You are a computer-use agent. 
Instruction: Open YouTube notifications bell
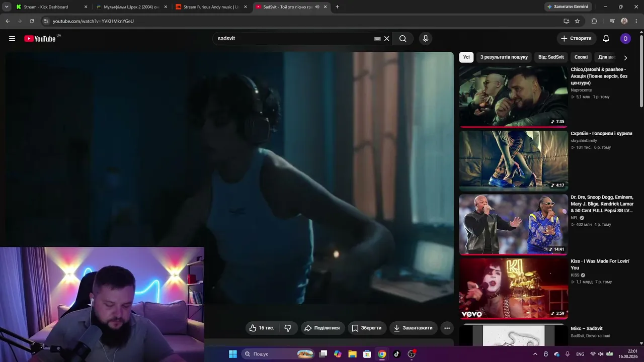[x=606, y=39]
